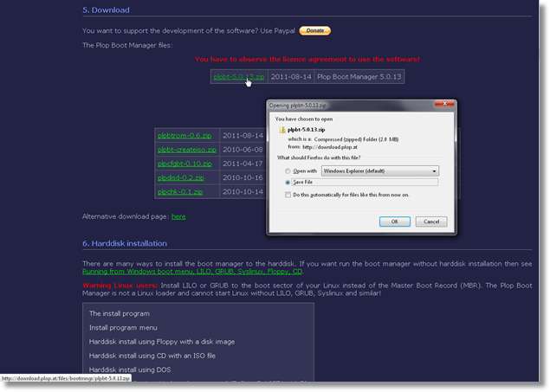Click 'The install program' list entry
The width and height of the screenshot is (550, 392).
coord(120,313)
